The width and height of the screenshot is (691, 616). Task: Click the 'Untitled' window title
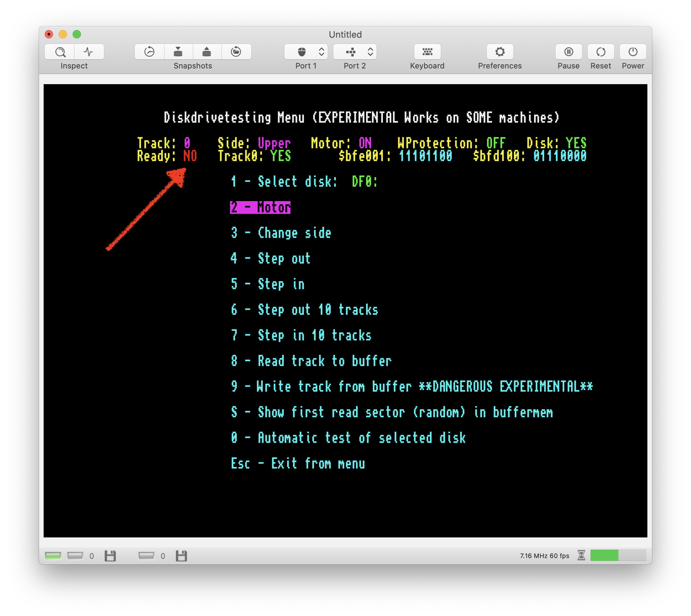(345, 34)
